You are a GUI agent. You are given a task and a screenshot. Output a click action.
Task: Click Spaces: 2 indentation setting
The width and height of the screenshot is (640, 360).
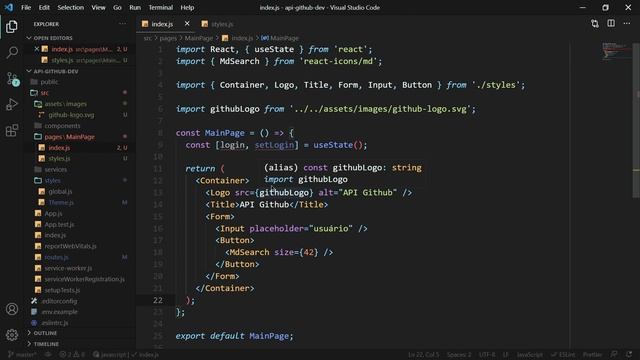coord(459,354)
